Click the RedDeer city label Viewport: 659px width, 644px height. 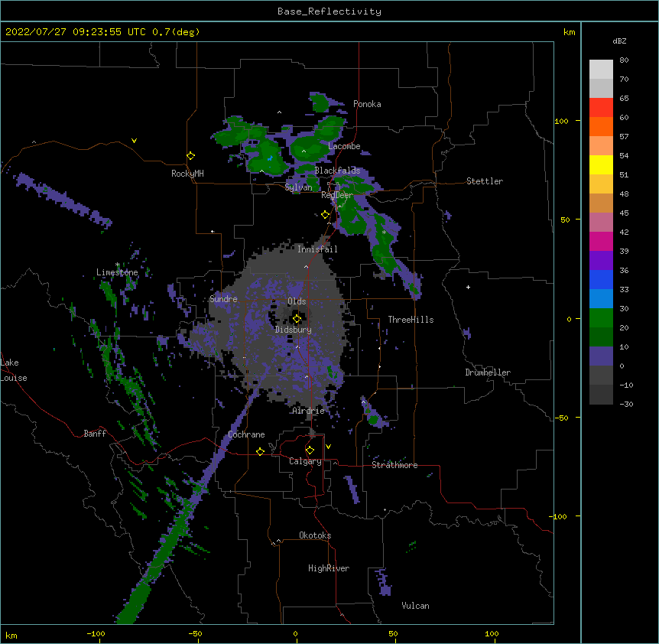[x=337, y=196]
